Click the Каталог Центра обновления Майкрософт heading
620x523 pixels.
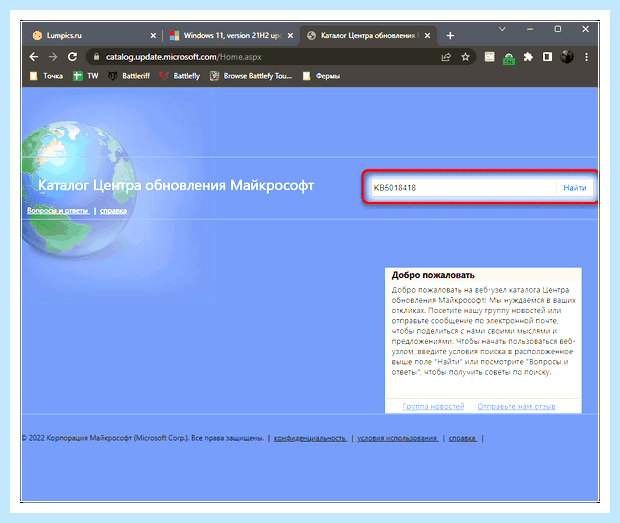[176, 185]
